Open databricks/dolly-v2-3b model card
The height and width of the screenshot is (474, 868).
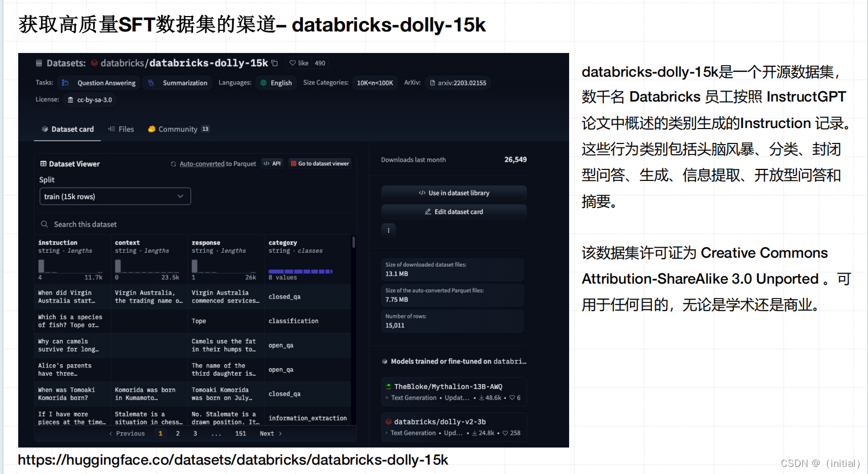point(454,427)
